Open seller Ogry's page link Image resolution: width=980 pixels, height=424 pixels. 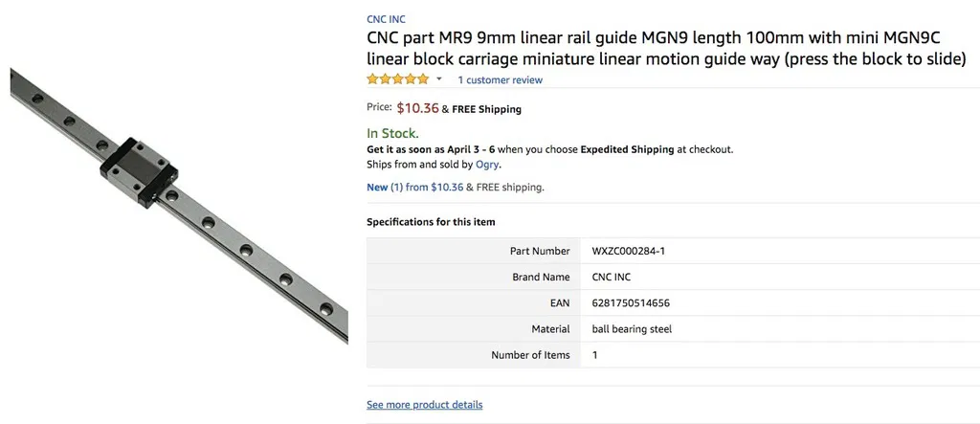(487, 165)
